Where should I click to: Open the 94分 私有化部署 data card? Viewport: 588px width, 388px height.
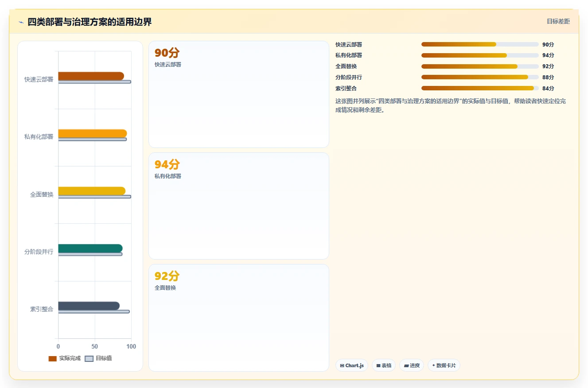[239, 206]
